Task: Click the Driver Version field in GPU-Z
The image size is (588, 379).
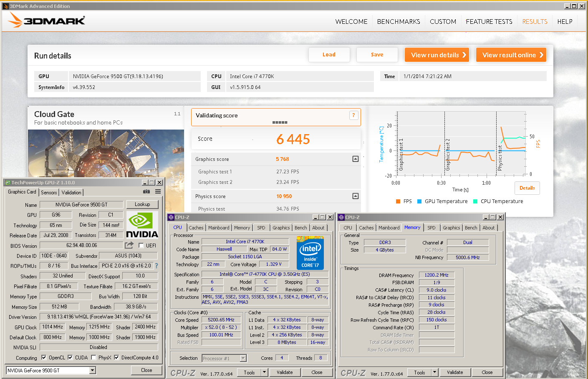Action: 99,317
